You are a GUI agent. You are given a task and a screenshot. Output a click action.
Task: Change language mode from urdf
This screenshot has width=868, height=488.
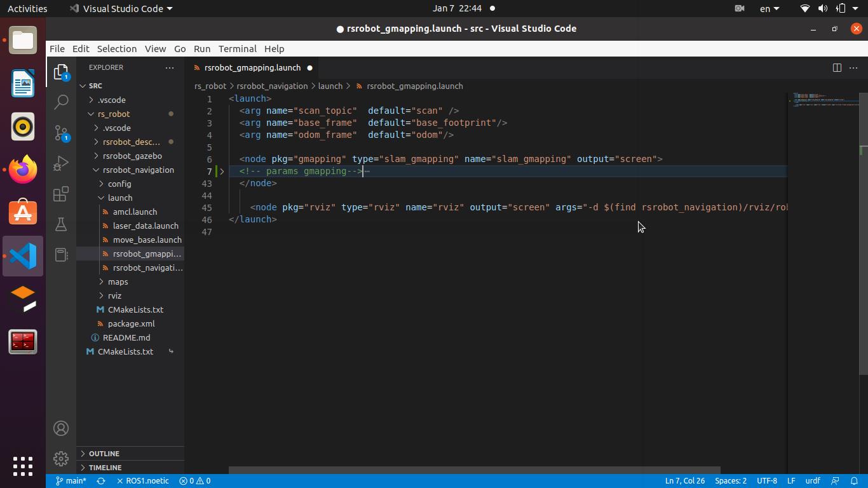point(812,481)
